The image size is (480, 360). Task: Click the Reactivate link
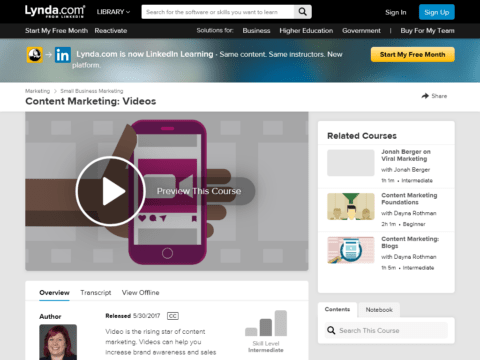pos(111,31)
